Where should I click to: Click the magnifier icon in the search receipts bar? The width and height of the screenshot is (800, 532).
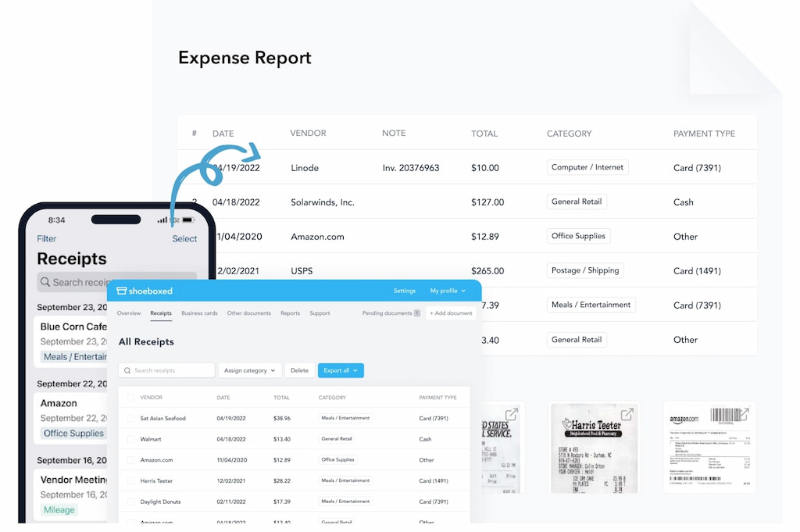127,370
